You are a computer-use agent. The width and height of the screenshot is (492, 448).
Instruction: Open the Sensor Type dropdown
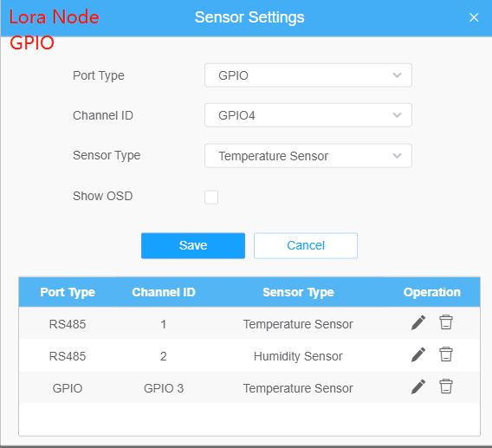pyautogui.click(x=308, y=156)
